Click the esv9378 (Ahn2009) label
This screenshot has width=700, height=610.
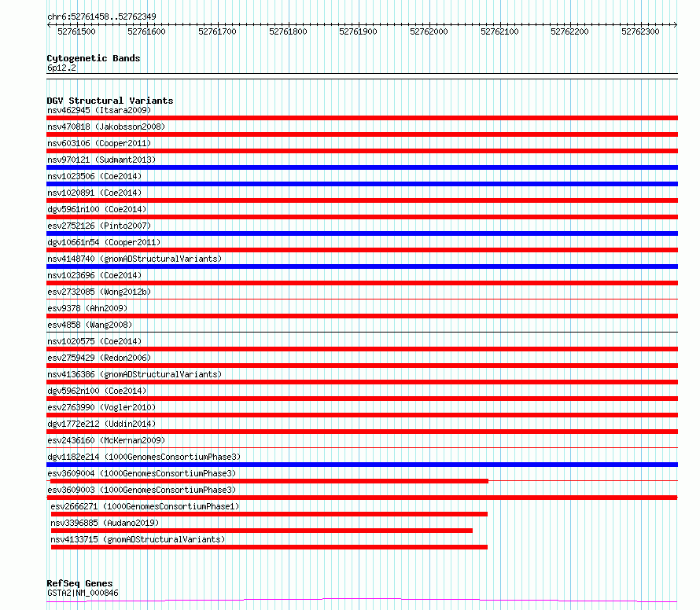coord(87,308)
